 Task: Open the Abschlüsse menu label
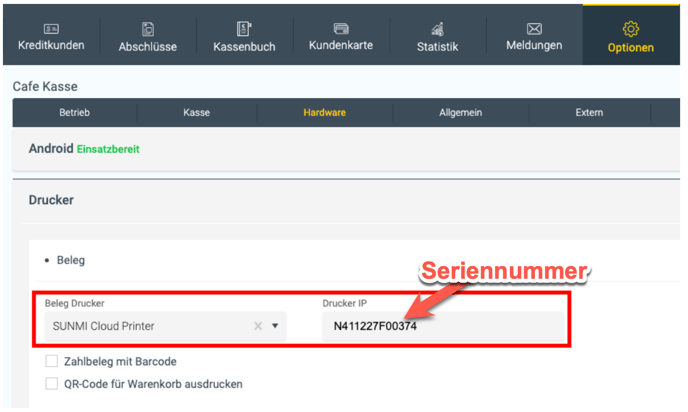[148, 47]
